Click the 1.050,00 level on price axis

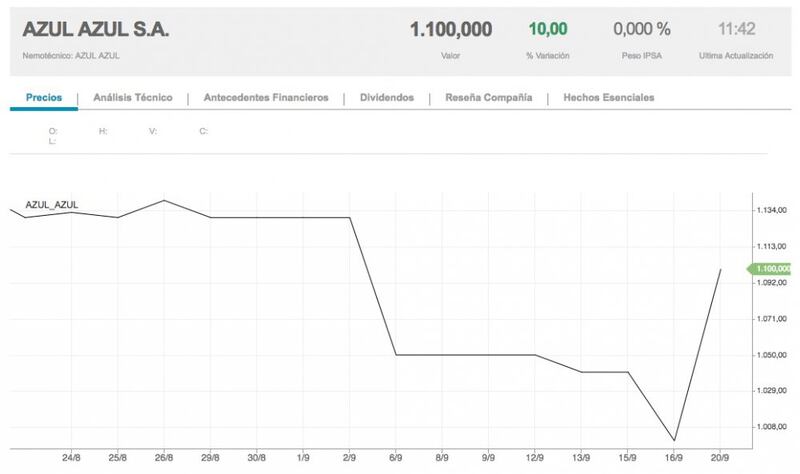pyautogui.click(x=773, y=355)
